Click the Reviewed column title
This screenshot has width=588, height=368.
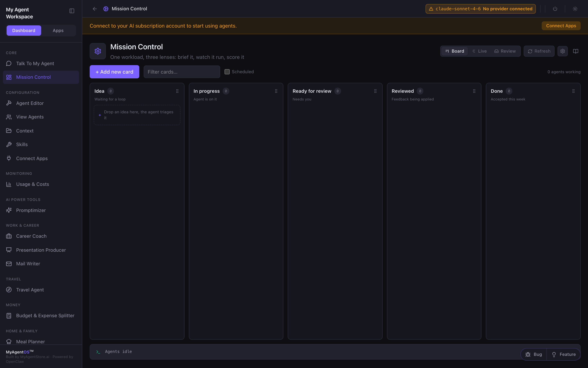click(403, 91)
